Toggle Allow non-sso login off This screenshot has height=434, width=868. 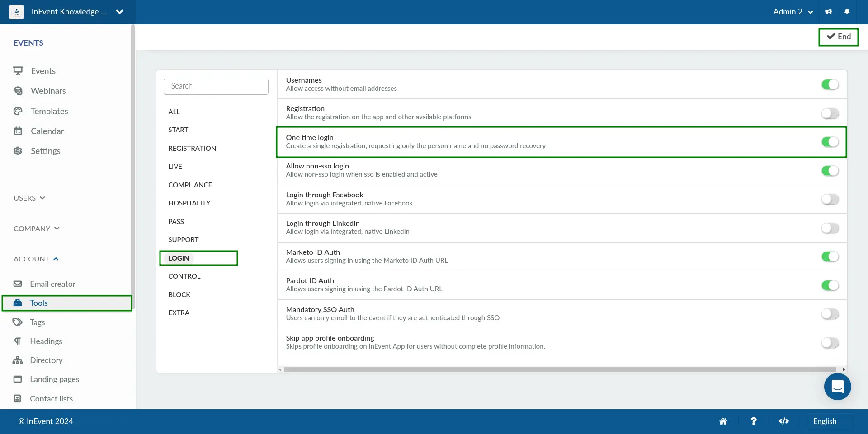[x=830, y=171]
